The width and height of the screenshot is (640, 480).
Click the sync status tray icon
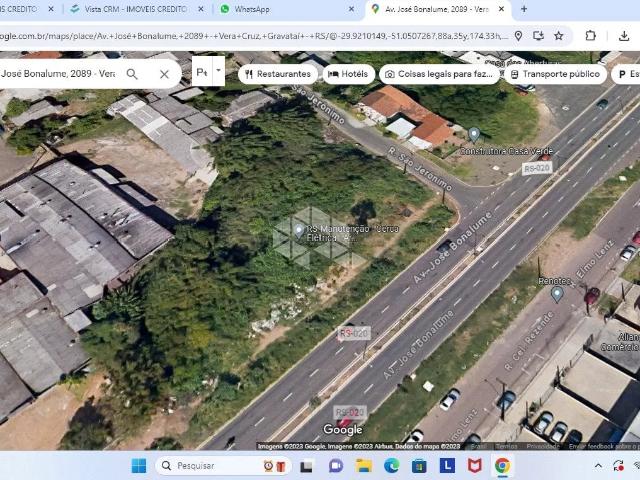(618, 466)
